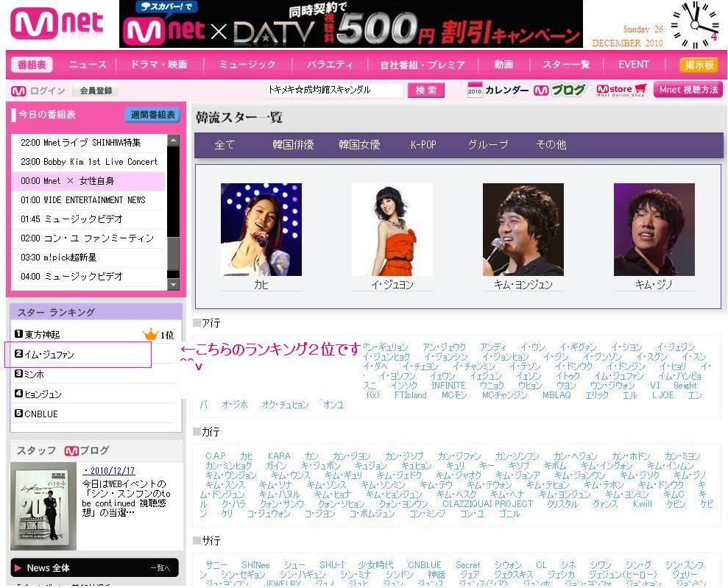Open the M ブログ link
This screenshot has height=588, width=728.
pyautogui.click(x=560, y=90)
